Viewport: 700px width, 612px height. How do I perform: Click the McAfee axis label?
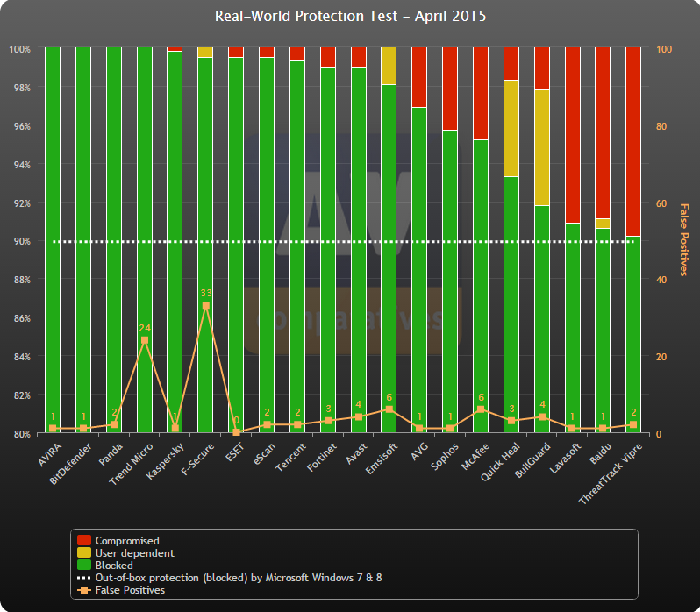tap(475, 456)
